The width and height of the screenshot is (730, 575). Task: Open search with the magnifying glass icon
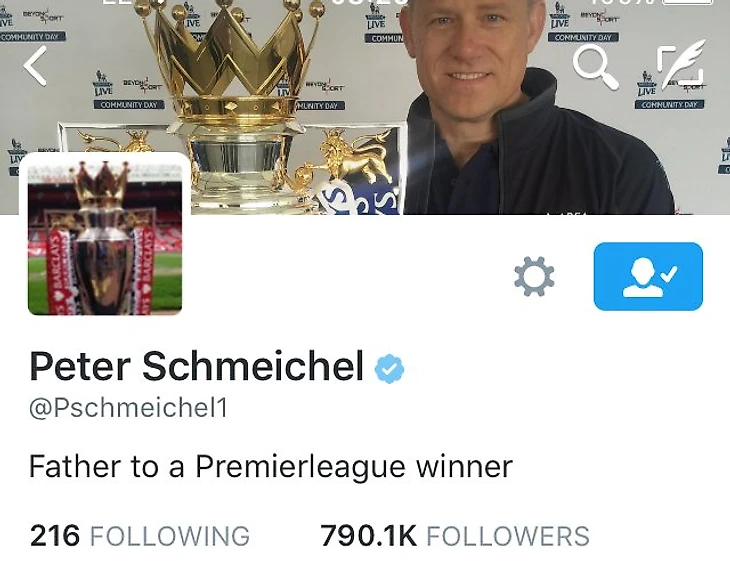pos(596,67)
